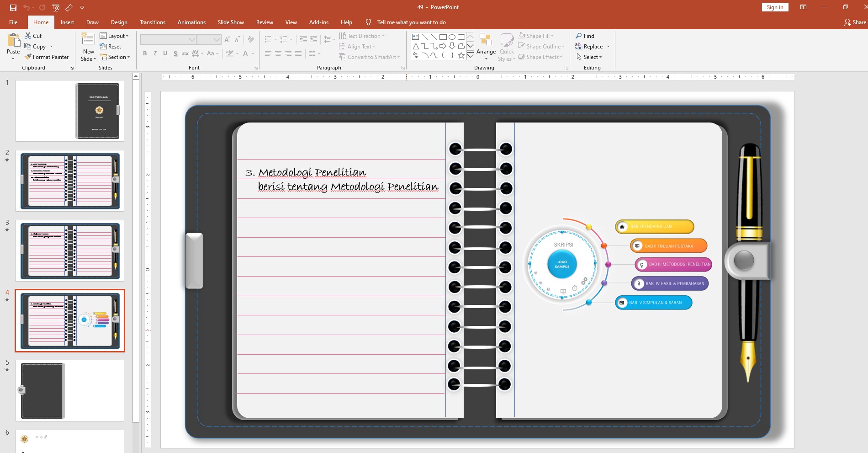This screenshot has height=453, width=868.
Task: Toggle Align Left paragraph
Action: (268, 53)
